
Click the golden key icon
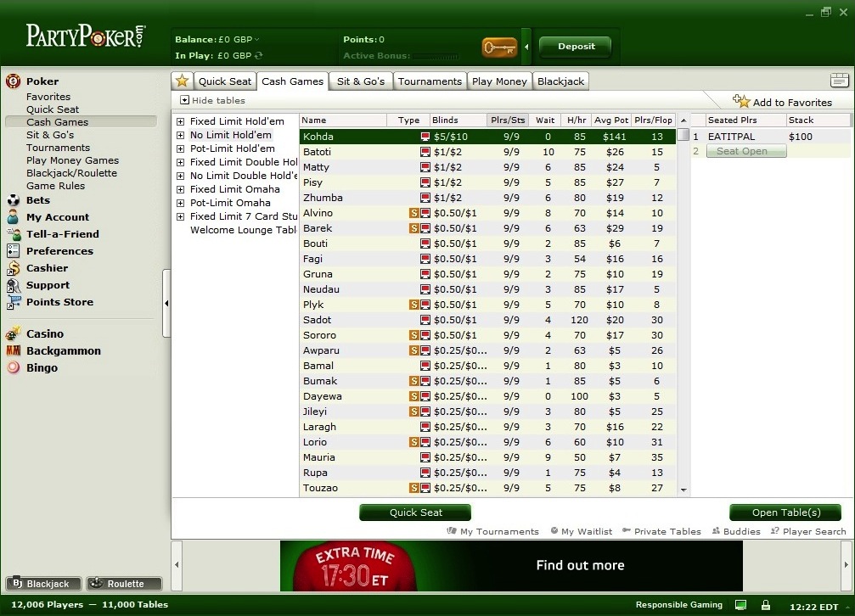point(499,48)
